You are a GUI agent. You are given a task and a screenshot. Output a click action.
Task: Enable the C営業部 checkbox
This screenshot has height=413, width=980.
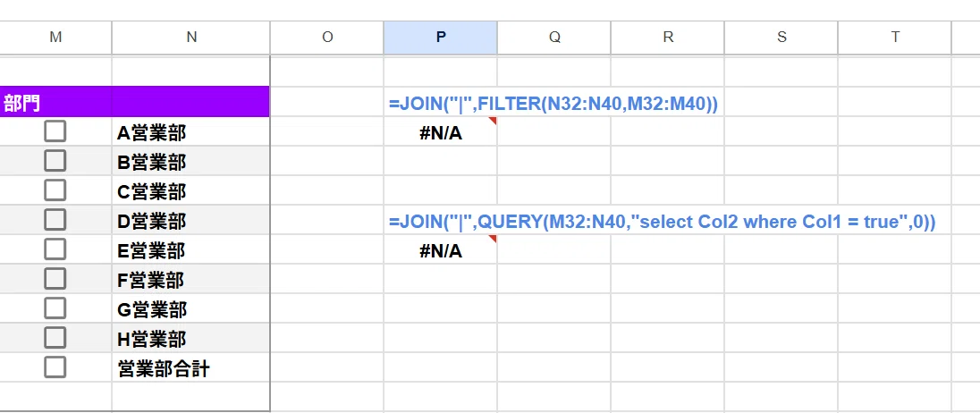pyautogui.click(x=55, y=190)
